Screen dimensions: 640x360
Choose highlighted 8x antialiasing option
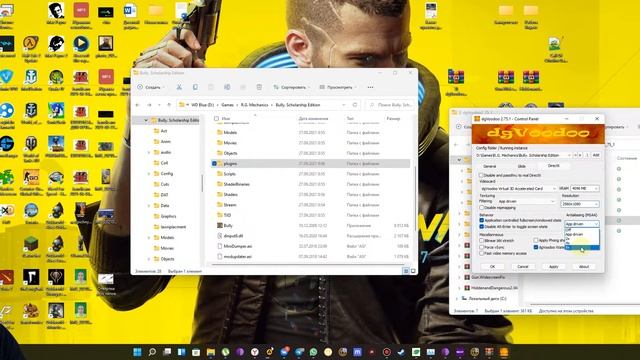(582, 248)
